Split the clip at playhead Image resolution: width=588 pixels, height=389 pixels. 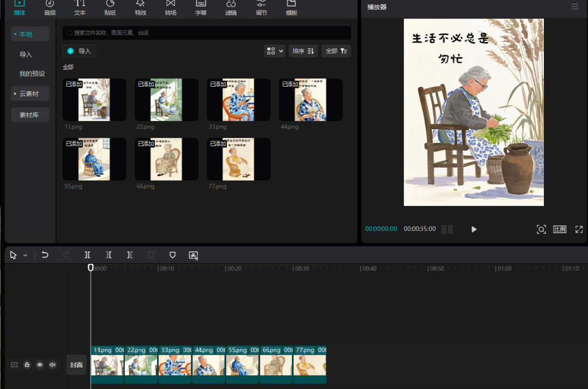87,255
